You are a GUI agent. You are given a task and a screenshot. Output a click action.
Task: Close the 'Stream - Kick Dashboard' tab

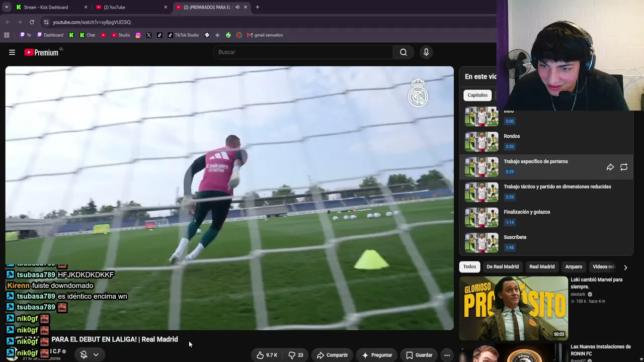[86, 7]
